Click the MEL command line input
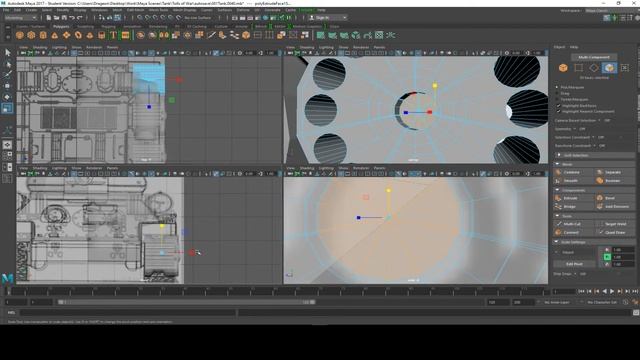 tap(128, 313)
